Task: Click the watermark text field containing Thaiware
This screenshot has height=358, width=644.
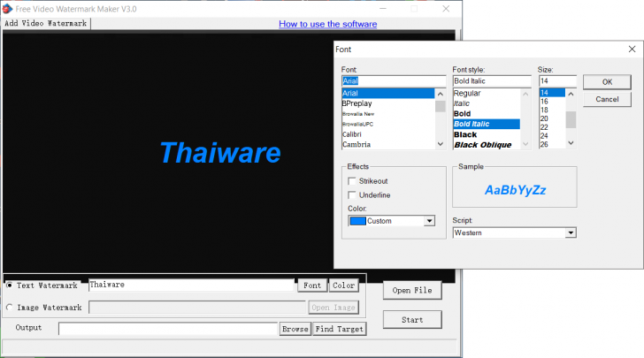Action: (x=191, y=285)
